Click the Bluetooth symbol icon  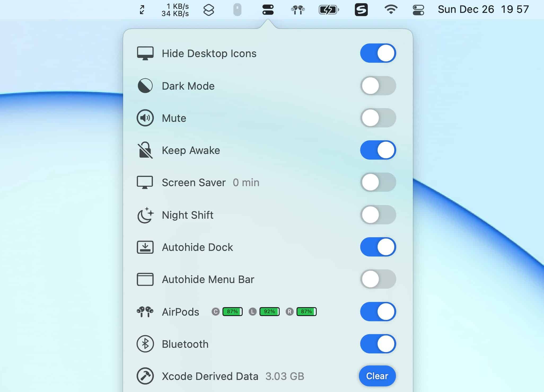point(145,344)
